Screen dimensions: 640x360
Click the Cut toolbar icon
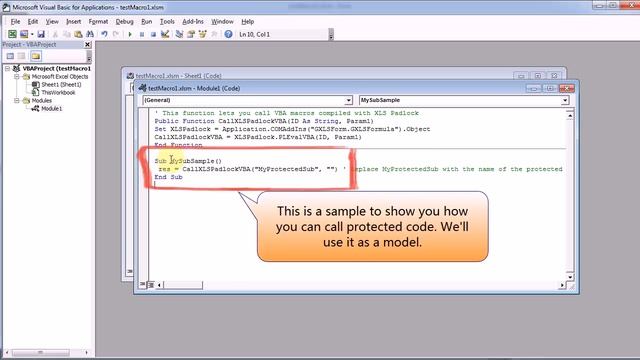55,34
